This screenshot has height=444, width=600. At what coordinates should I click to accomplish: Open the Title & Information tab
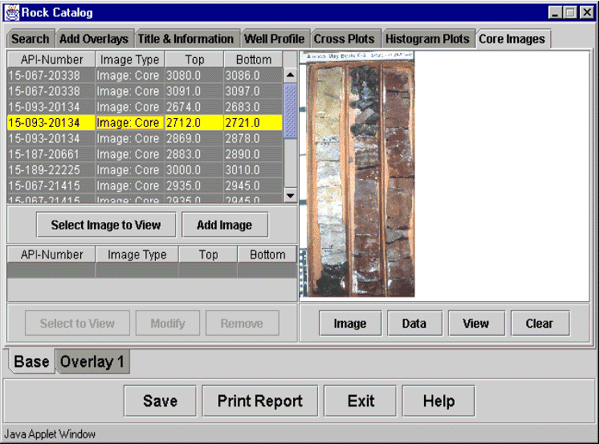point(186,39)
